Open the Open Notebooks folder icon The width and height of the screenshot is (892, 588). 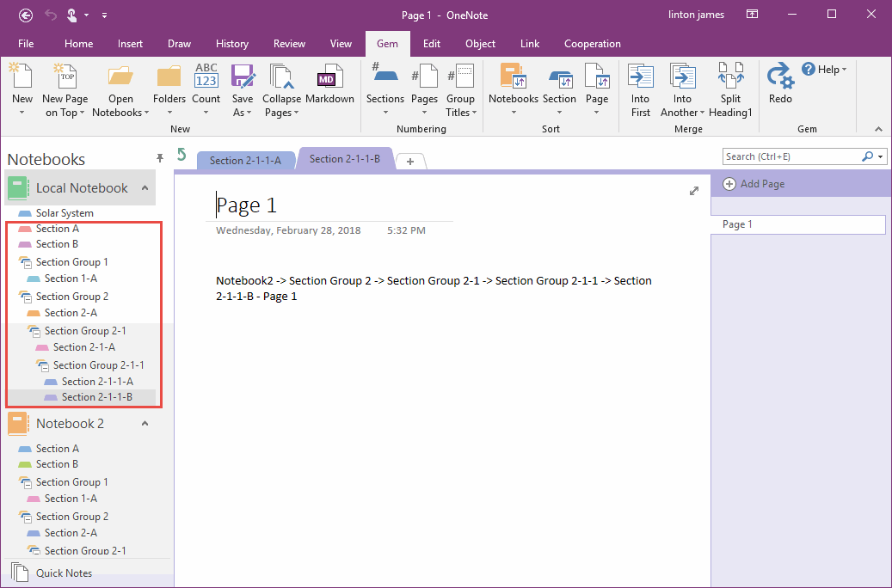(120, 77)
